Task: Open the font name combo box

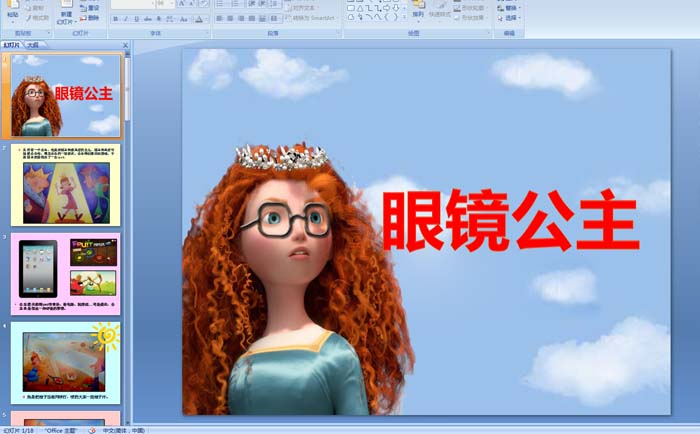Action: tap(133, 4)
